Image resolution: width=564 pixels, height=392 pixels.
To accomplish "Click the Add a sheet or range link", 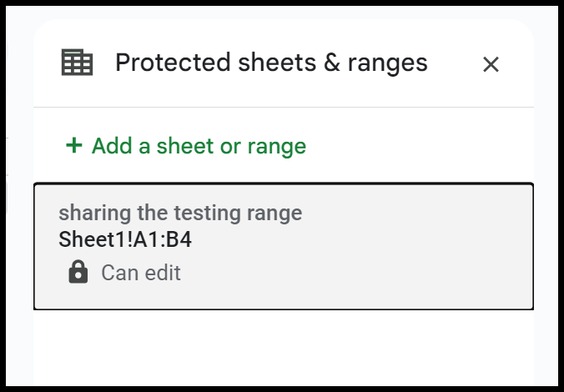I will point(186,146).
